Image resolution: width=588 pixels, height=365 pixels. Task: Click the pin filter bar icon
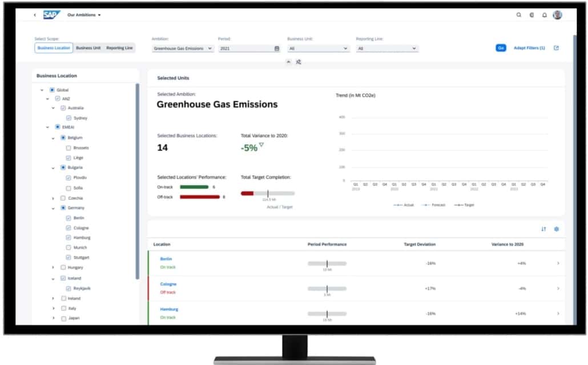[x=299, y=61]
